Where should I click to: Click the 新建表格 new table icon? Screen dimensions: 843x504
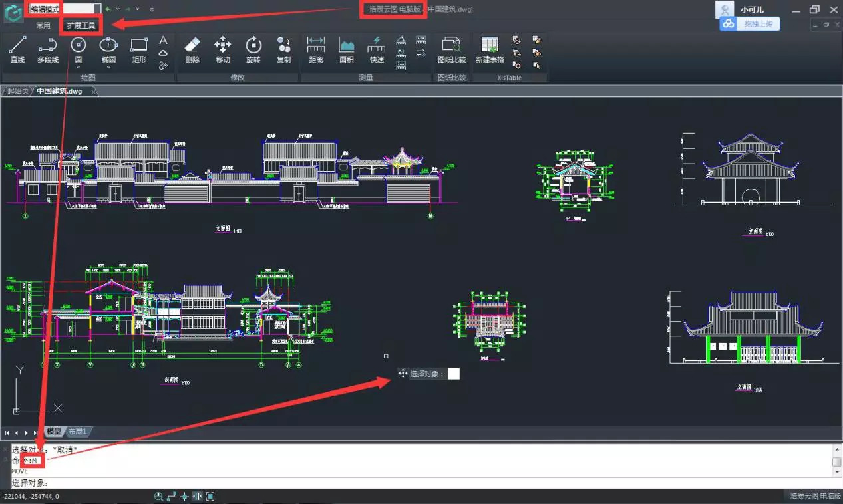pos(490,49)
